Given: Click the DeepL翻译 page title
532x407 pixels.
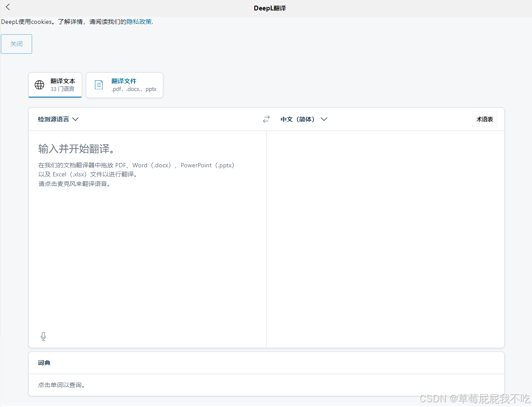Looking at the screenshot, I should 270,8.
